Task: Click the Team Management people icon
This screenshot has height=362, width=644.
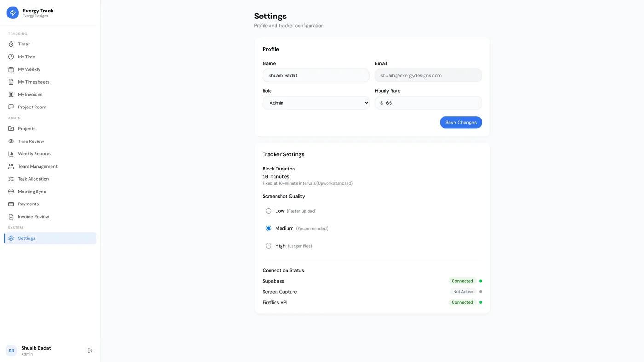Action: coord(11,166)
